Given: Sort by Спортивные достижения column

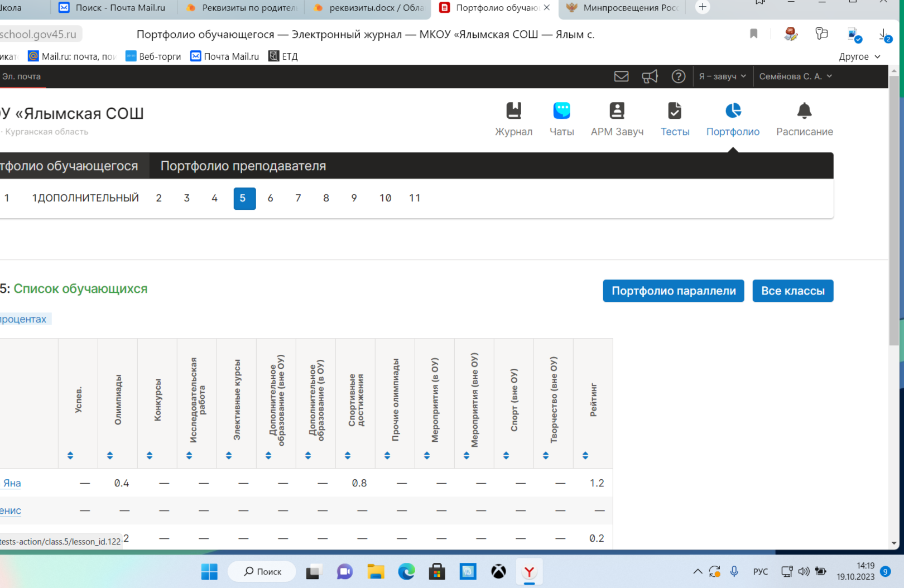Looking at the screenshot, I should click(348, 455).
